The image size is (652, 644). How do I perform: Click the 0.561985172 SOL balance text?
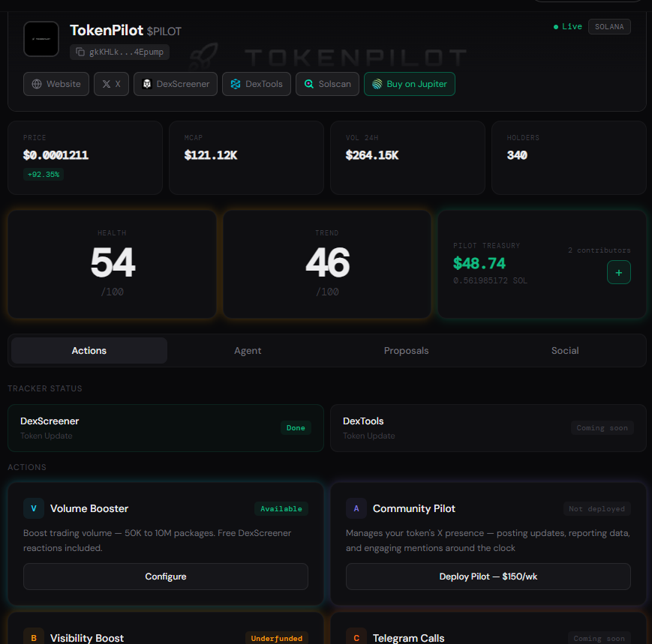pos(490,281)
